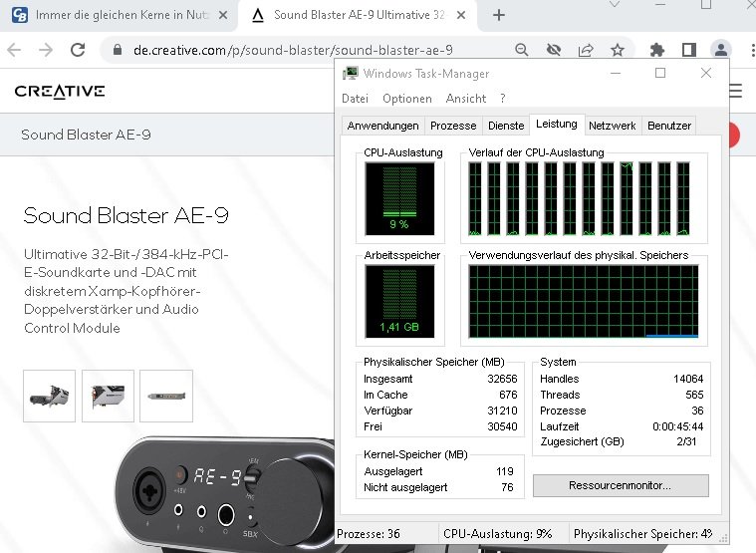Click the Arbeitsspeicher 1,41 GB gauge
The height and width of the screenshot is (553, 756).
tap(399, 301)
